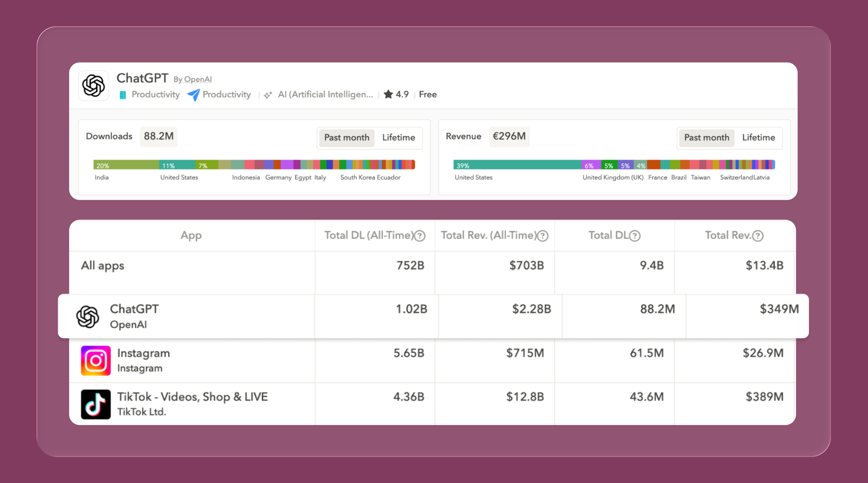This screenshot has width=868, height=483.
Task: Click the Taiwan revenue label
Action: pyautogui.click(x=701, y=178)
